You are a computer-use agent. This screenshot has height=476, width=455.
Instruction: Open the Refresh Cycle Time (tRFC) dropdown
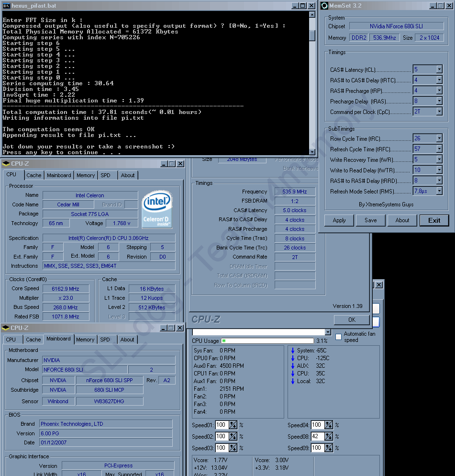(439, 149)
